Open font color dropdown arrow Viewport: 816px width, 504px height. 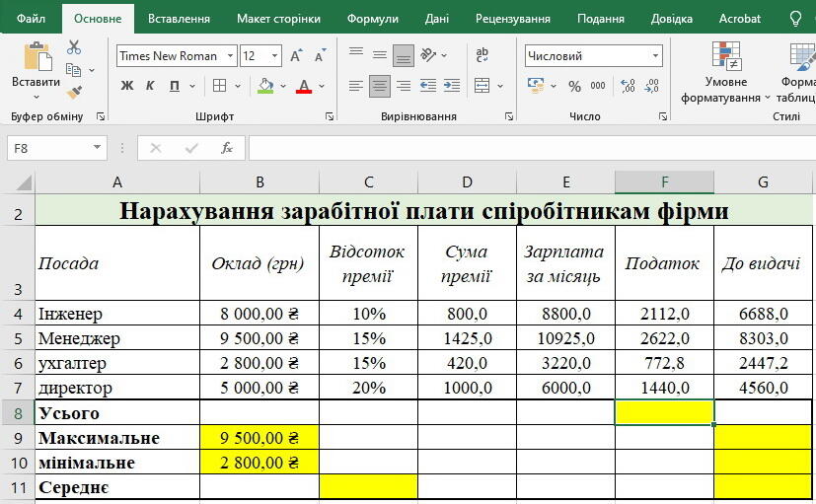pyautogui.click(x=322, y=87)
